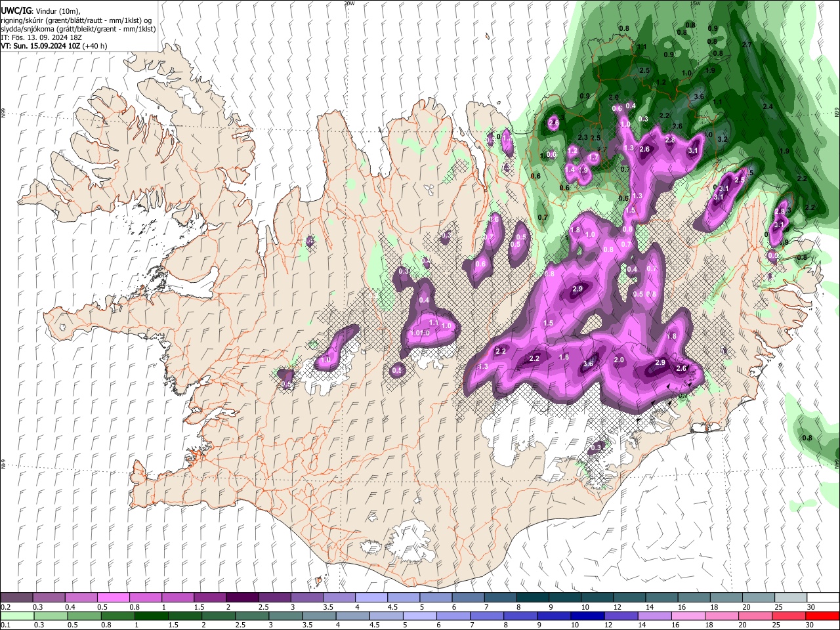Viewport: 840px width, 630px height.
Task: Click the '20W' longitude label
Action: [349, 3]
